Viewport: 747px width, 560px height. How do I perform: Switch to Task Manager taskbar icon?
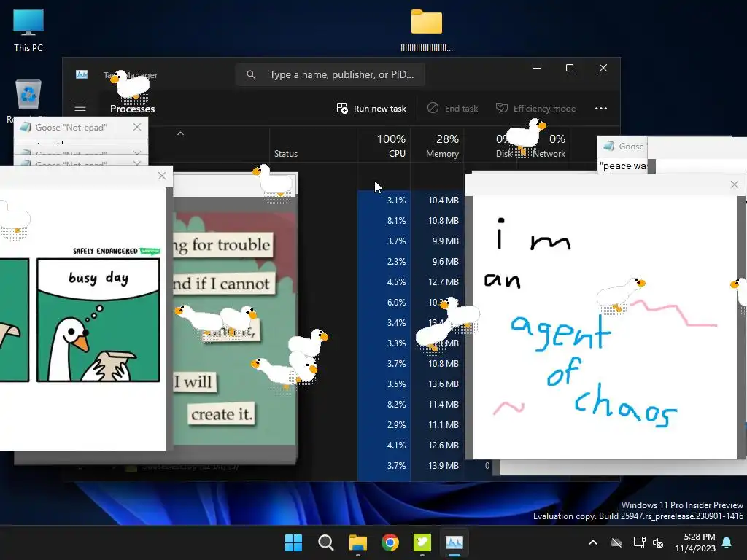coord(454,542)
